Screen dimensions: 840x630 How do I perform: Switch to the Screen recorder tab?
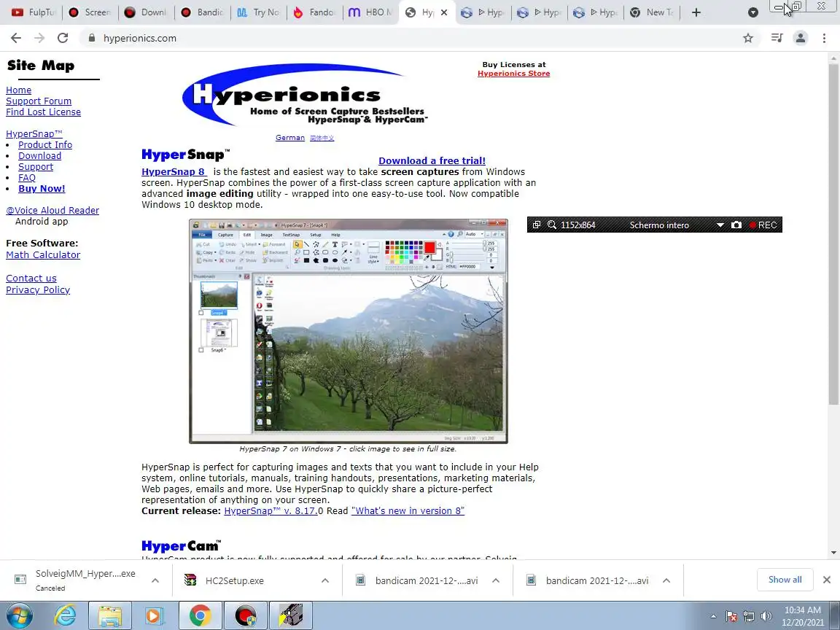pyautogui.click(x=90, y=12)
